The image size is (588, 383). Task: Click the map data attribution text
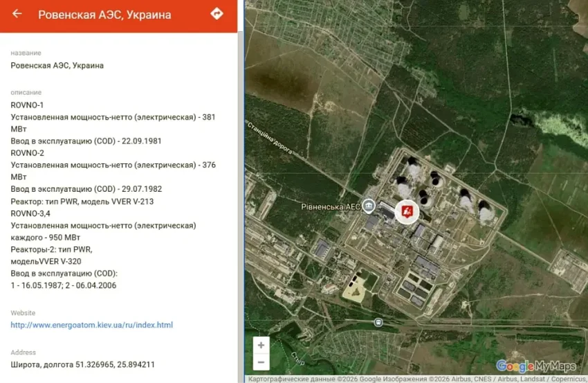coord(415,379)
